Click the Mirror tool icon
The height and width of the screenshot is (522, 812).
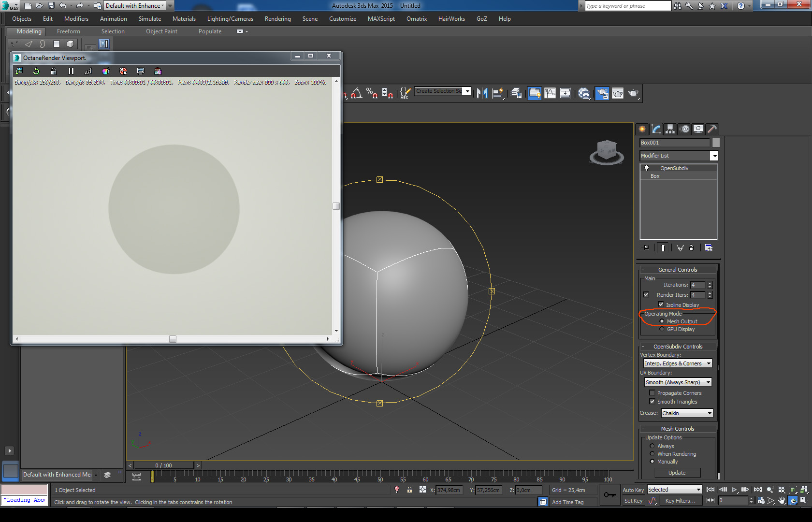click(x=482, y=93)
